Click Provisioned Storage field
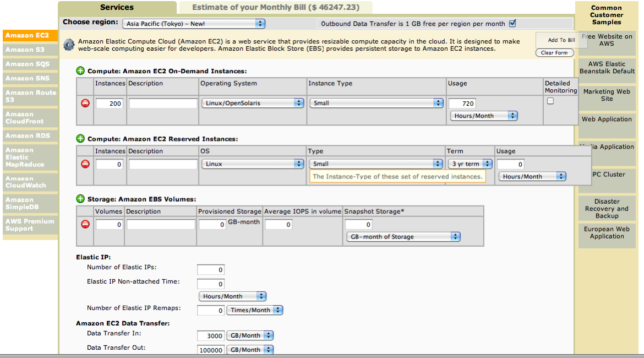Image resolution: width=644 pixels, height=358 pixels. point(212,224)
